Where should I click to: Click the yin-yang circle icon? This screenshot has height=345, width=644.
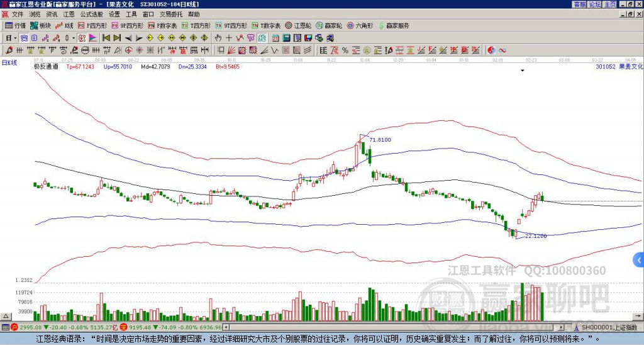[x=491, y=50]
